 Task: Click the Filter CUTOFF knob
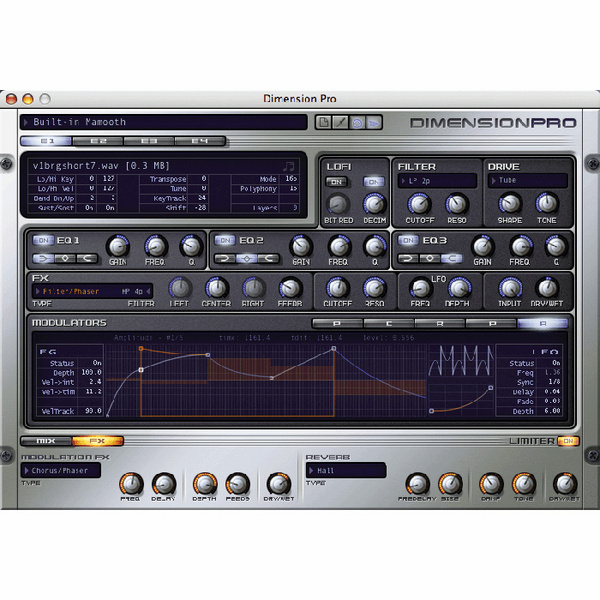coord(419,204)
